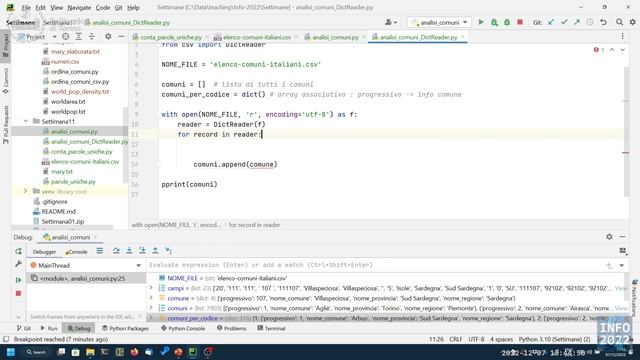This screenshot has width=640, height=360.
Task: Rerun the debug session
Action: click(x=18, y=251)
